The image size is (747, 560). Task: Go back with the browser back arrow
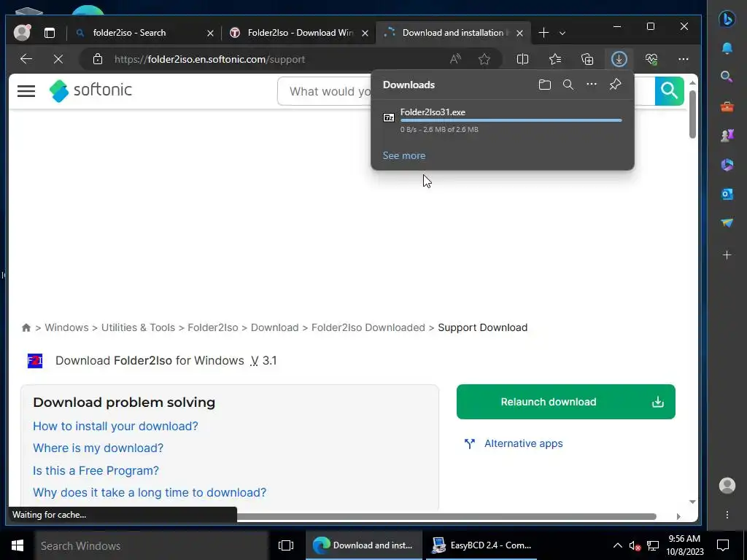point(26,59)
